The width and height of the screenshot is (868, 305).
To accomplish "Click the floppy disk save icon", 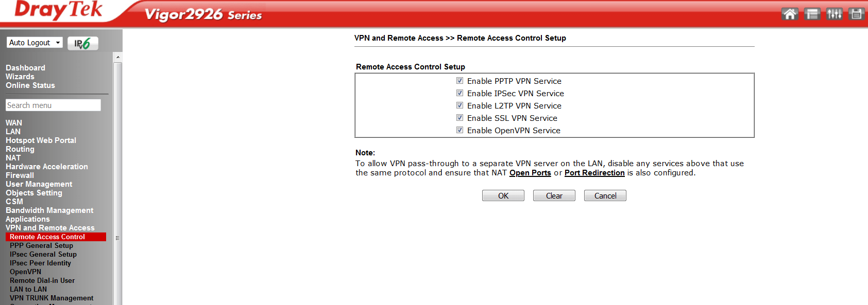I will 856,14.
